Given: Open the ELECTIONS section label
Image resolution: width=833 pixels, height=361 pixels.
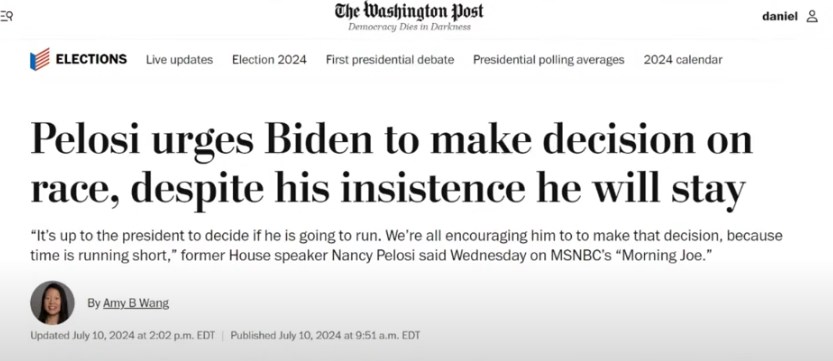Looking at the screenshot, I should (x=91, y=59).
